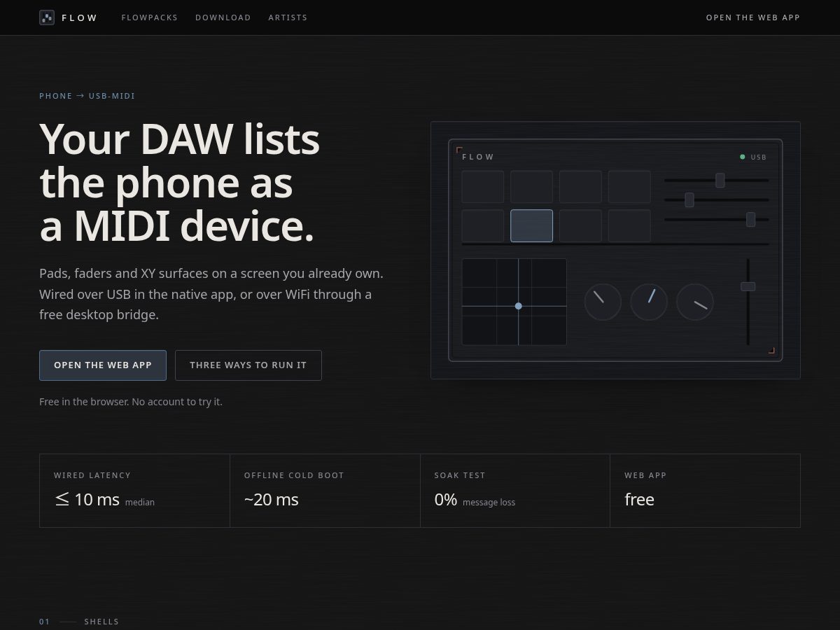
Task: Click the top horizontal fader handle
Action: (720, 180)
